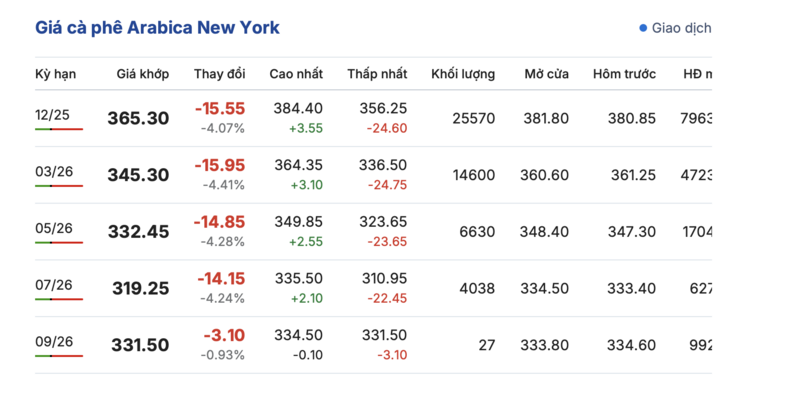Click the Thay đổi column header
The width and height of the screenshot is (800, 393).
[x=219, y=74]
